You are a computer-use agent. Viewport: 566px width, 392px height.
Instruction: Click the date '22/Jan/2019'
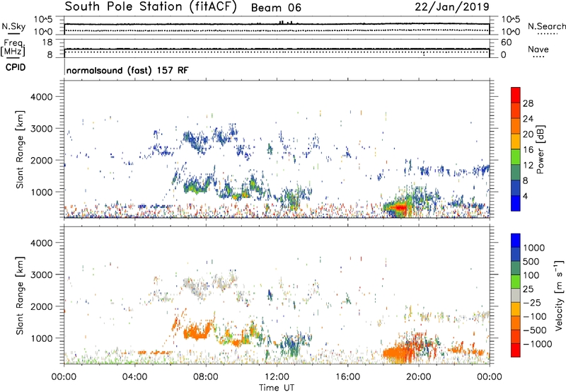pos(452,6)
